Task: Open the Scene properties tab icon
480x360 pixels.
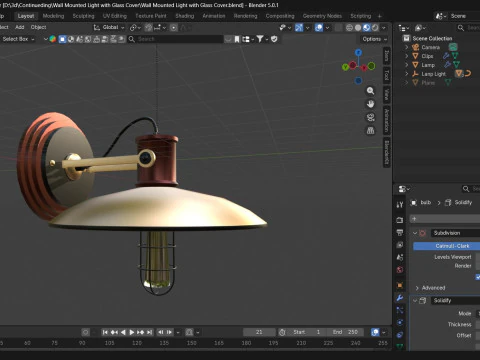Action: click(400, 257)
